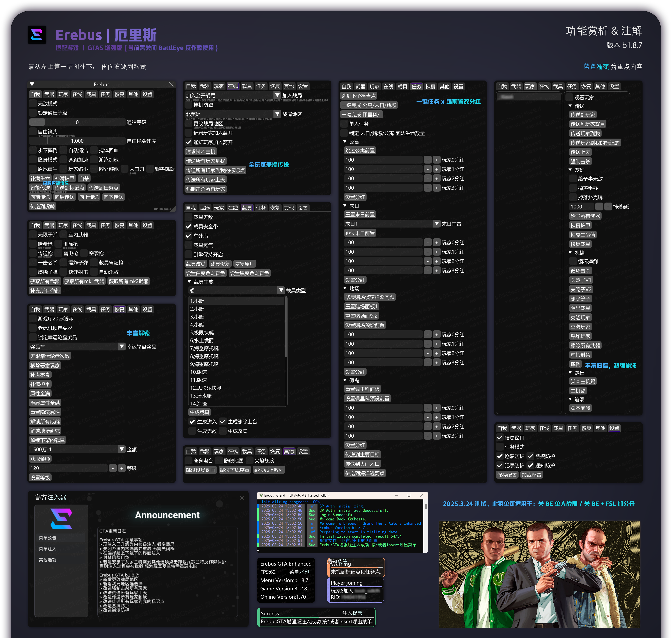Click the 传送到虎鲸 button

(43, 206)
